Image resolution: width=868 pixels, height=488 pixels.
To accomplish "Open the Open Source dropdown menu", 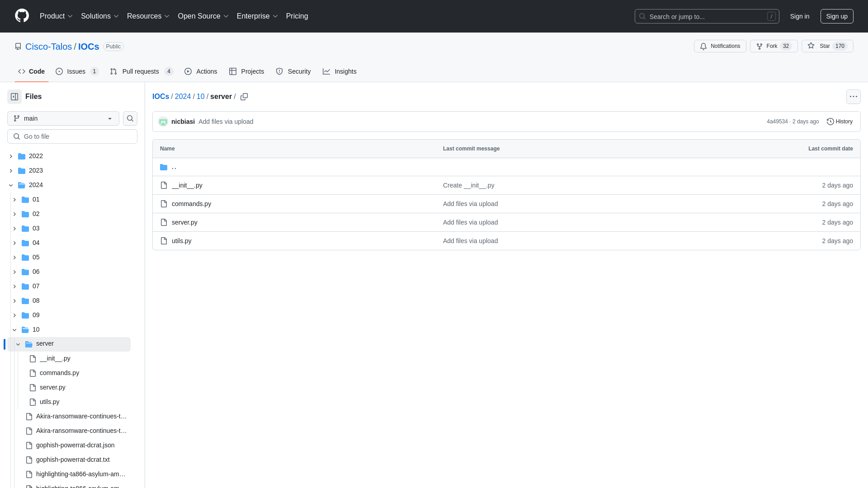I will pos(203,16).
